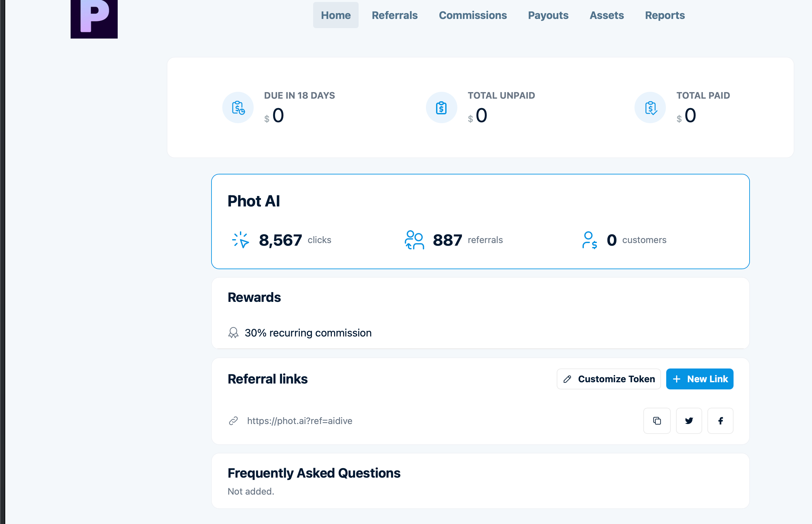Click the $0 amount under Due in 18 Days
This screenshot has height=524, width=812.
[274, 116]
